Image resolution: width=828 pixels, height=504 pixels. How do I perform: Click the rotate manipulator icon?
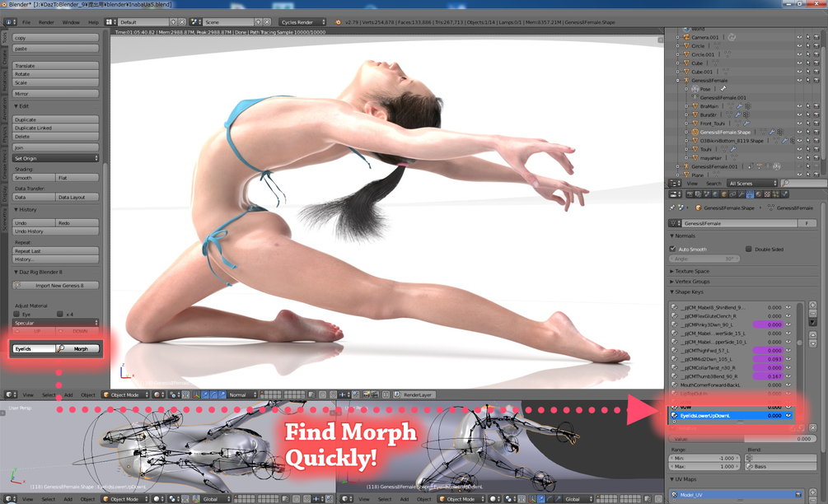tap(214, 394)
